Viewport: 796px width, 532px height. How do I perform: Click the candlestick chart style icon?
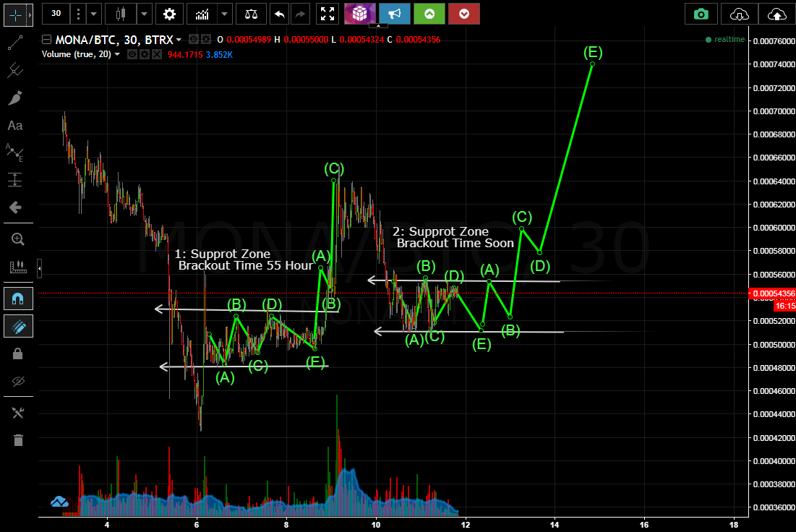(x=121, y=14)
